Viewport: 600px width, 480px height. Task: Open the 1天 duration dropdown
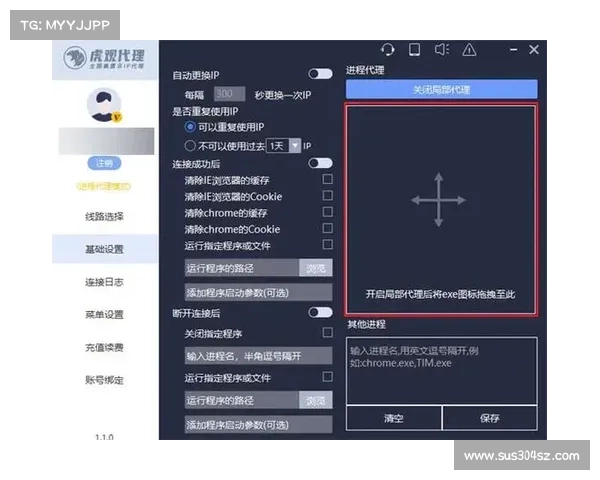[x=281, y=145]
